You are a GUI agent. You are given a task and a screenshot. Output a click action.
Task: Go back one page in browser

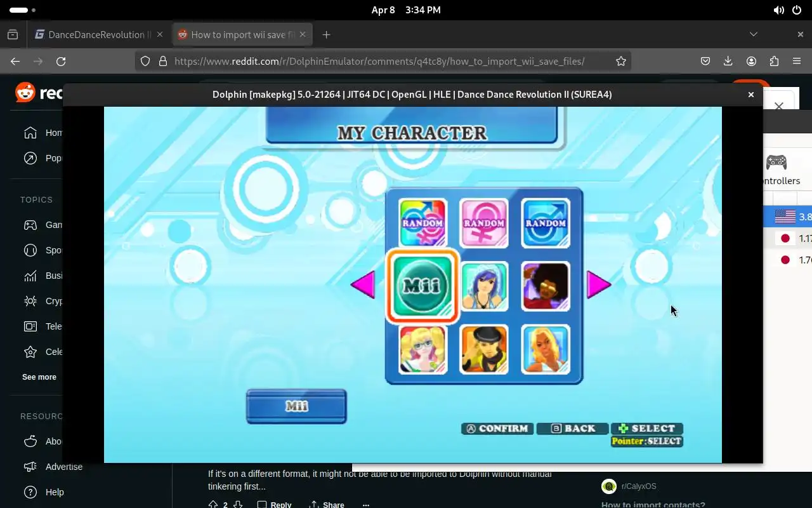(15, 61)
